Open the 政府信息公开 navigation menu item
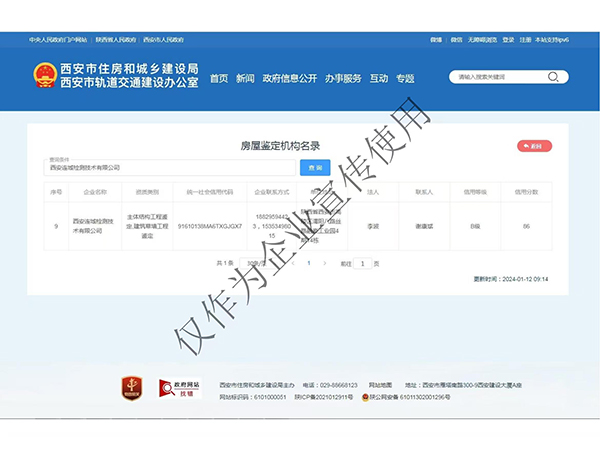The image size is (600, 450). click(289, 78)
